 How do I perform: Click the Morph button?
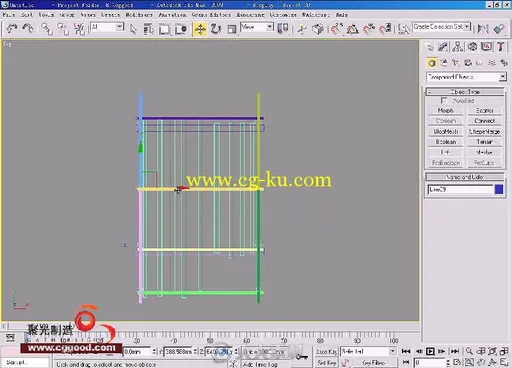pos(446,110)
